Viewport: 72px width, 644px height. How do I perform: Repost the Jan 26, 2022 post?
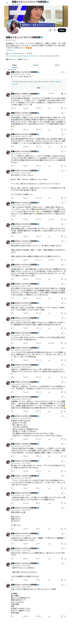click(x=24, y=130)
